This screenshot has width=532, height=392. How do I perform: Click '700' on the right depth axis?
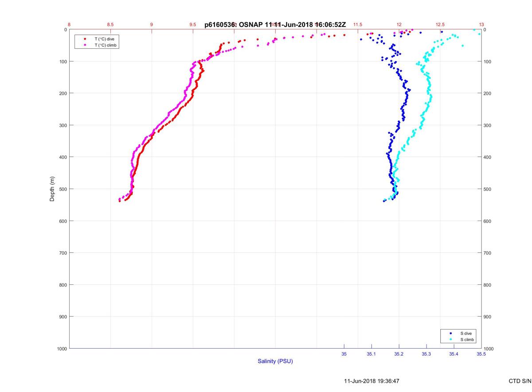point(488,253)
